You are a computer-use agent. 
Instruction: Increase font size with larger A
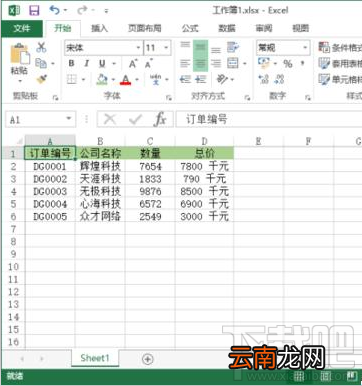[133, 63]
